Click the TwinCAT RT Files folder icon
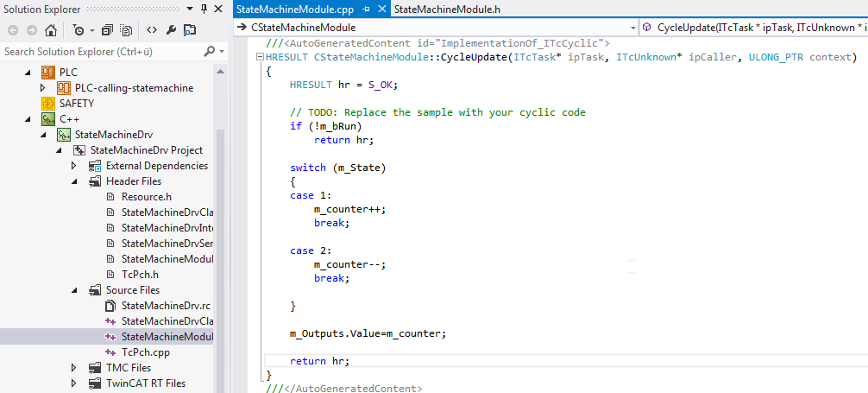 point(95,383)
